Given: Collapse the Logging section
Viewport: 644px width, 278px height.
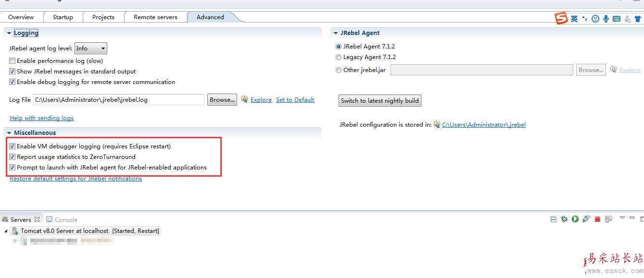Looking at the screenshot, I should [x=9, y=33].
